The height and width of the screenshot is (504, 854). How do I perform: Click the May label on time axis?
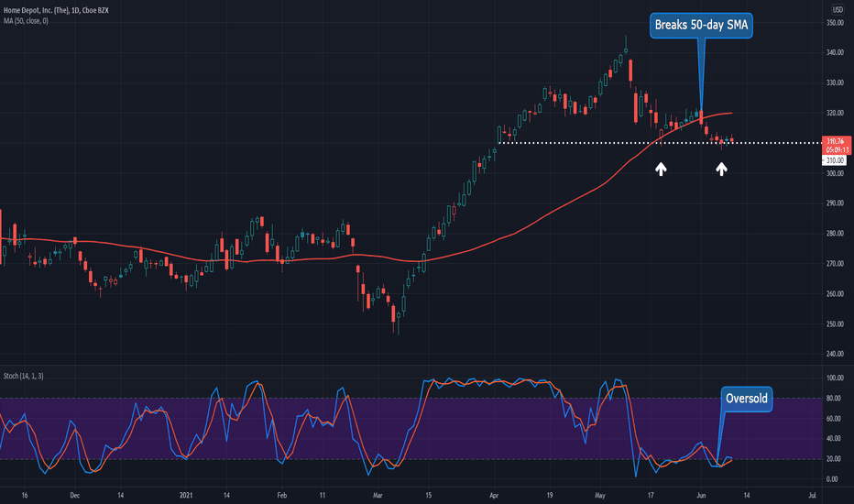pos(600,496)
